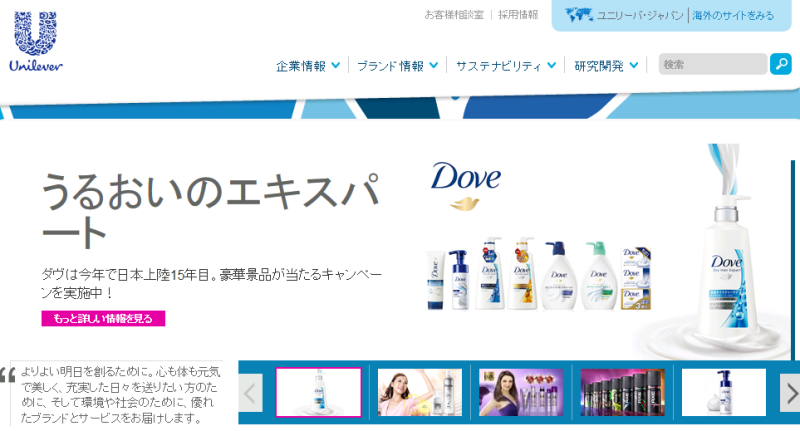Click 海外のサイトをみる link
Screen dimensions: 800x431
coord(733,15)
